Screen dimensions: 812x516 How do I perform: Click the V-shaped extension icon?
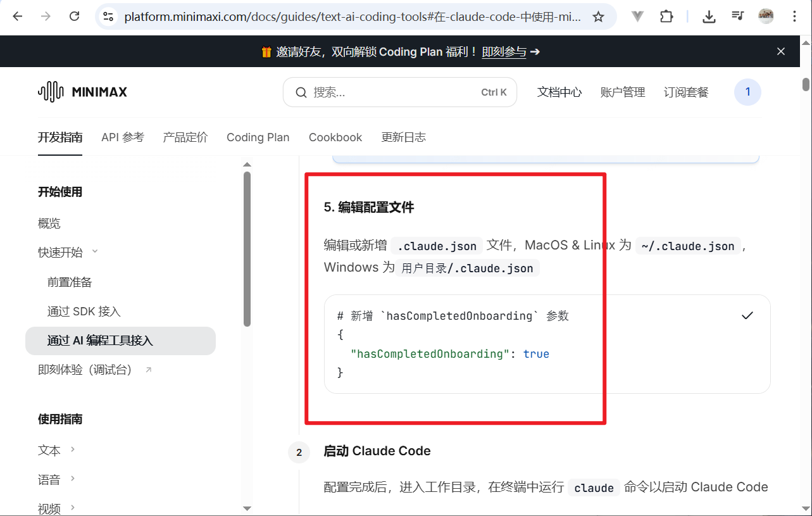click(637, 17)
